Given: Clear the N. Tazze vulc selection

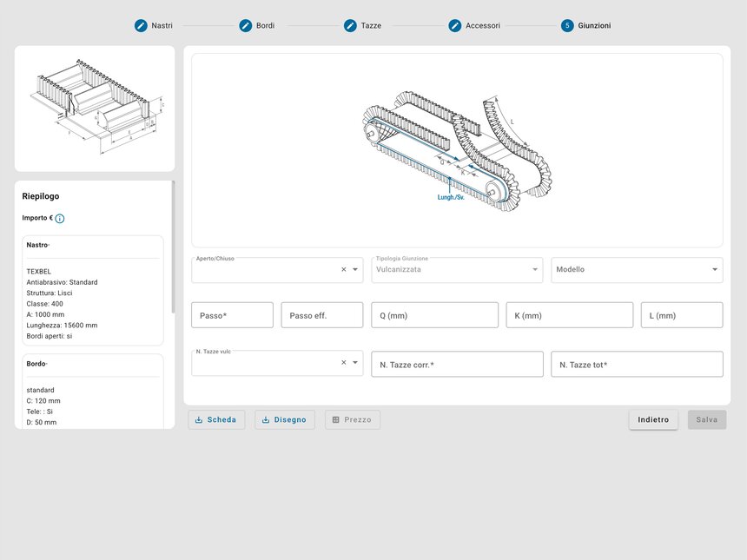Looking at the screenshot, I should click(x=343, y=363).
